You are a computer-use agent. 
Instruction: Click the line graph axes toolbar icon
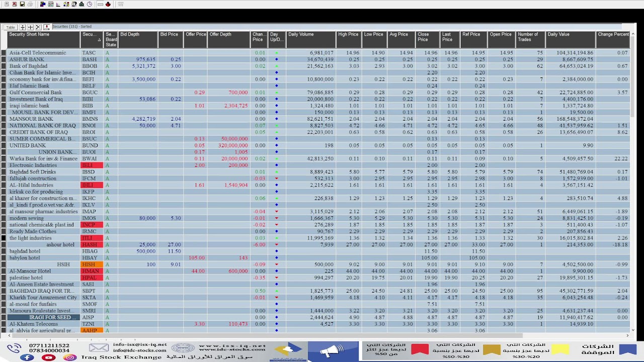click(x=58, y=4)
